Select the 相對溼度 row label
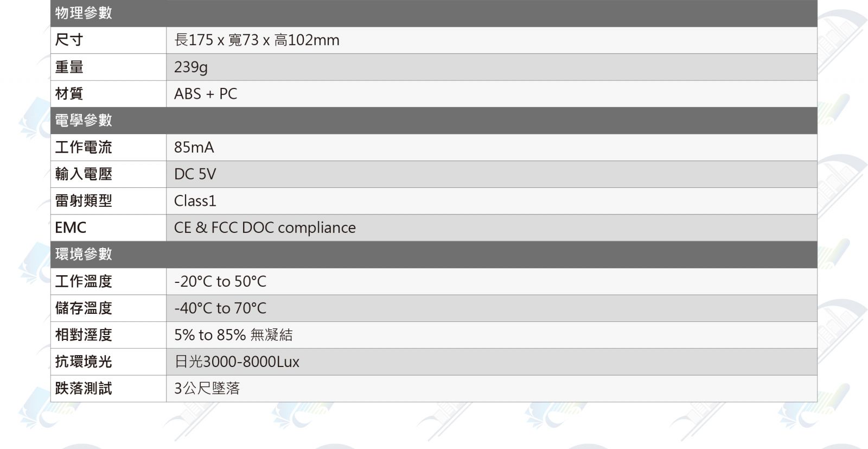This screenshot has height=449, width=868. tap(84, 335)
